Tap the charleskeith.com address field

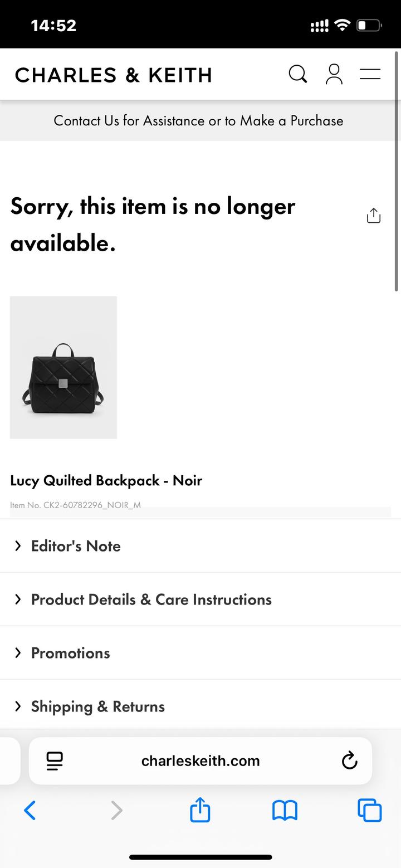[x=200, y=760]
